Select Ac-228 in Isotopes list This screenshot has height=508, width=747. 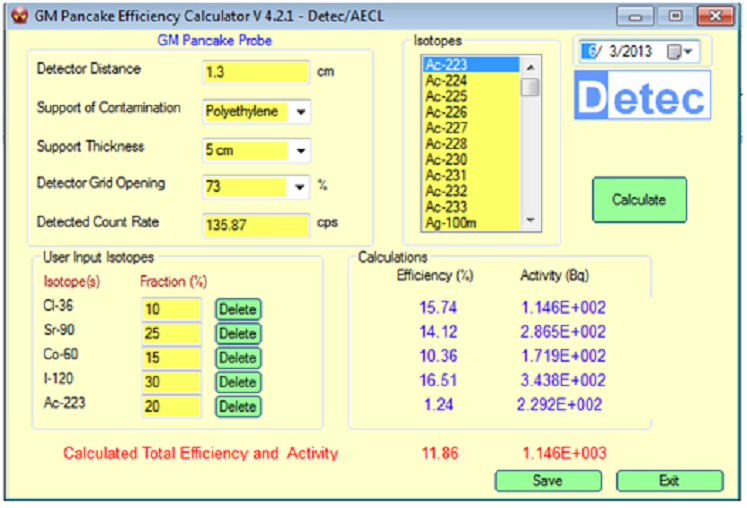click(x=471, y=143)
